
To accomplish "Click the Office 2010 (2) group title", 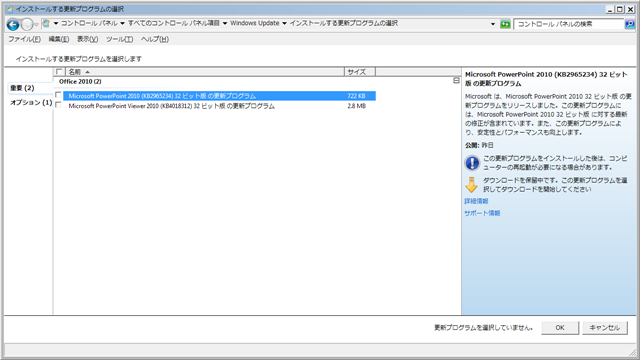I will 80,82.
